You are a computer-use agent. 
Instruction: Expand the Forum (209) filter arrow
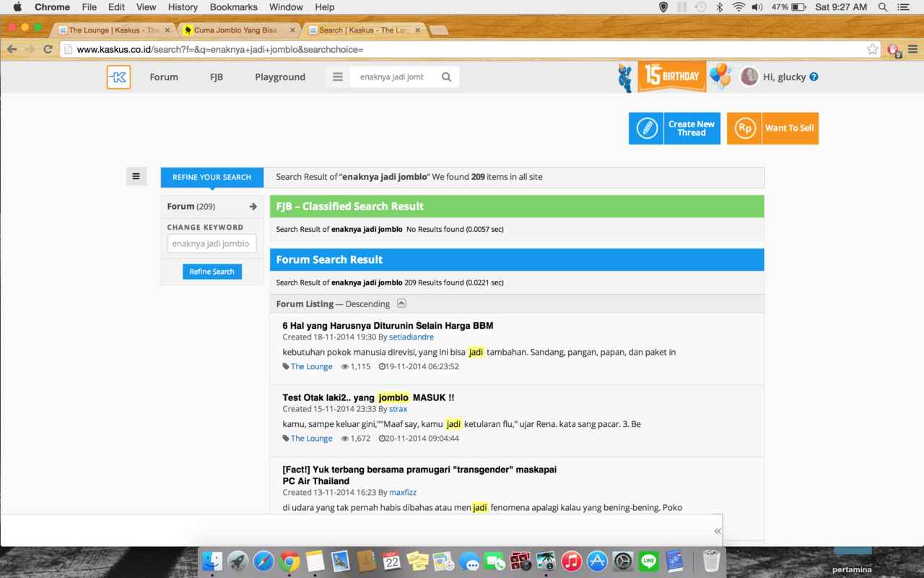(253, 207)
